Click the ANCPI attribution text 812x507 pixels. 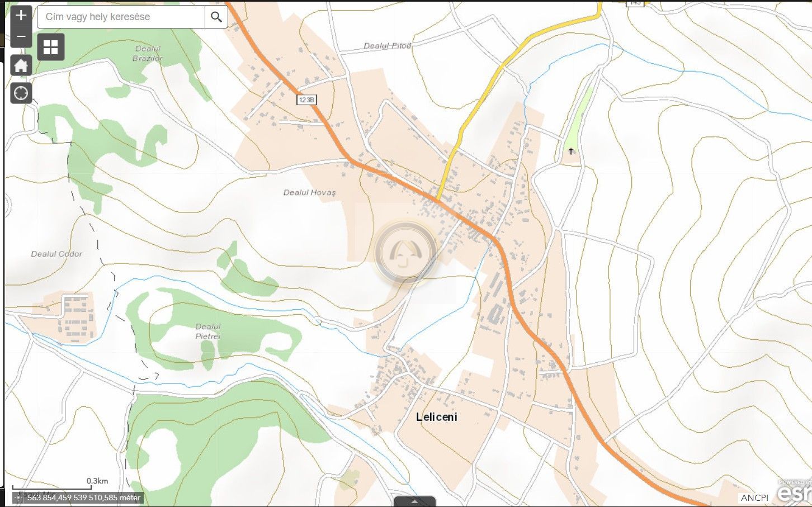[x=754, y=497]
